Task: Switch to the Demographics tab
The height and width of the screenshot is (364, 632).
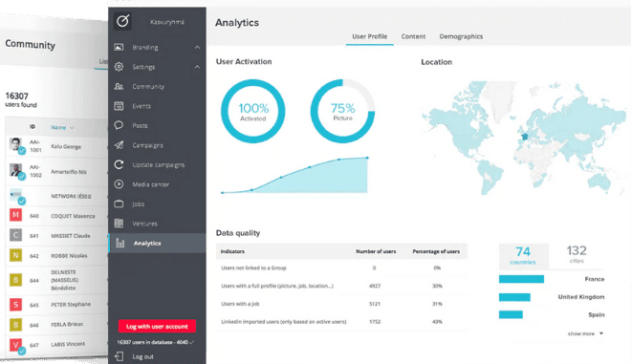Action: click(461, 36)
